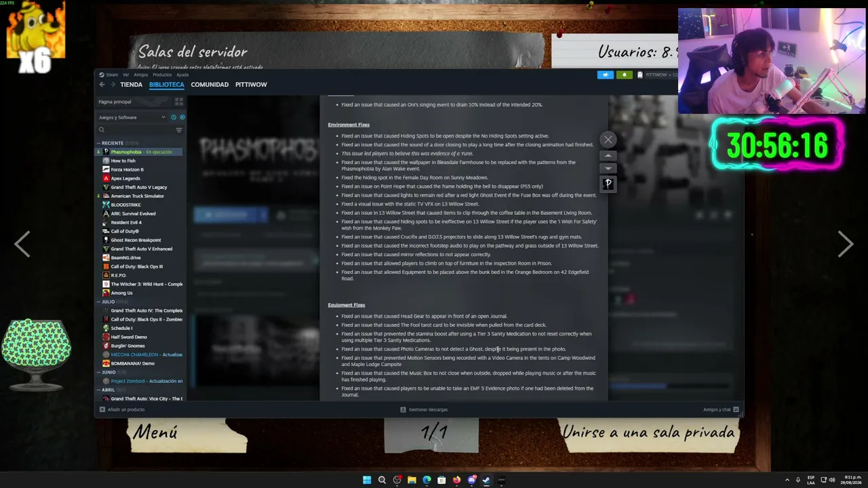Open Firefox from the taskbar
Image resolution: width=868 pixels, height=488 pixels.
pyautogui.click(x=456, y=480)
